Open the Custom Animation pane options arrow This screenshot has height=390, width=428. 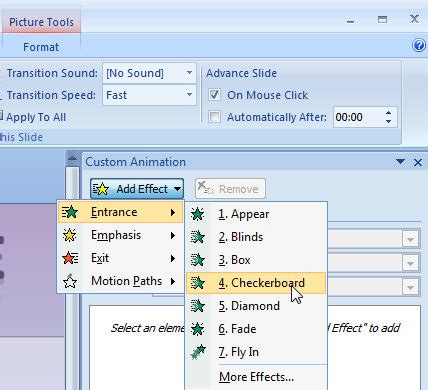(x=400, y=162)
